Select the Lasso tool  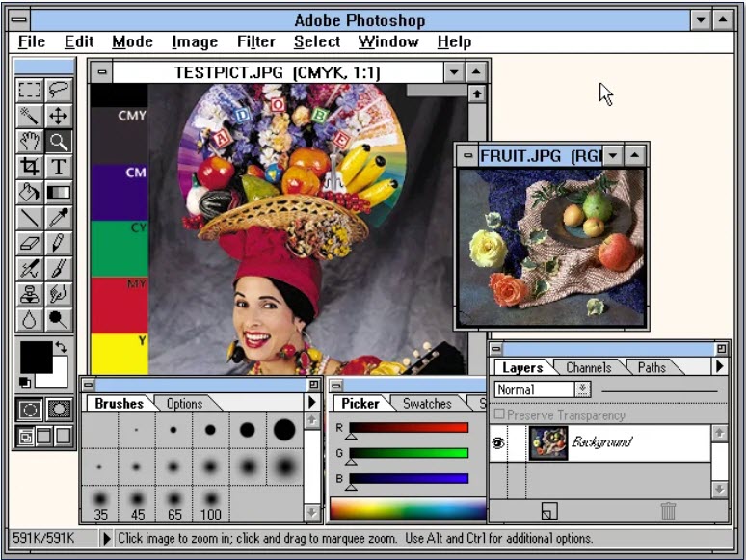[x=59, y=90]
